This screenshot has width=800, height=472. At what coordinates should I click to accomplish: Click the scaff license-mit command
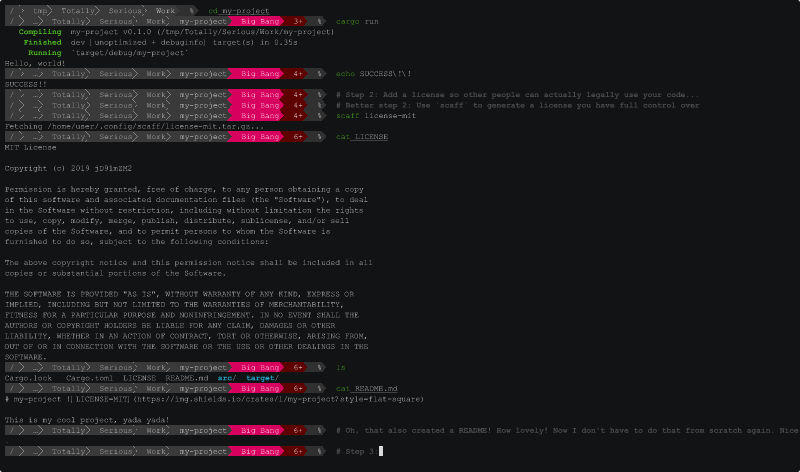tap(376, 116)
